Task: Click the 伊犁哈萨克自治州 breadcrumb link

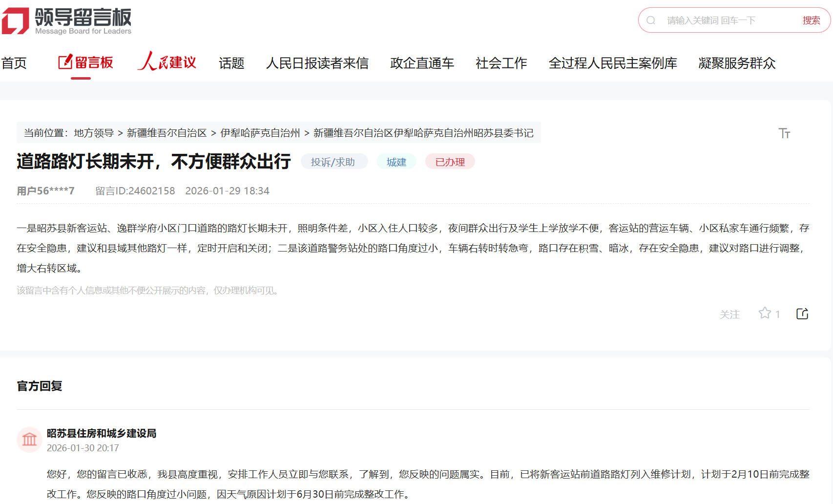Action: click(x=260, y=133)
